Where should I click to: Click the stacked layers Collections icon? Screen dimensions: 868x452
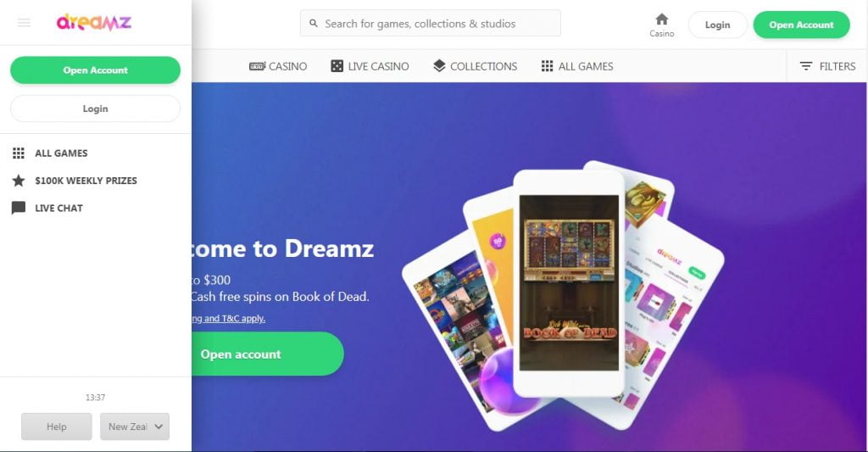click(x=439, y=66)
